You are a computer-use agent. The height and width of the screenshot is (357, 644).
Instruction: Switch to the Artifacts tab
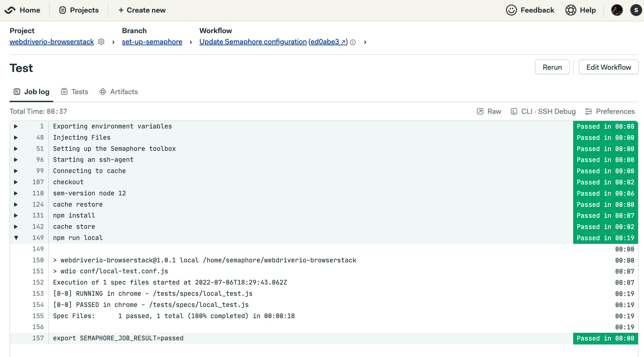coord(119,92)
